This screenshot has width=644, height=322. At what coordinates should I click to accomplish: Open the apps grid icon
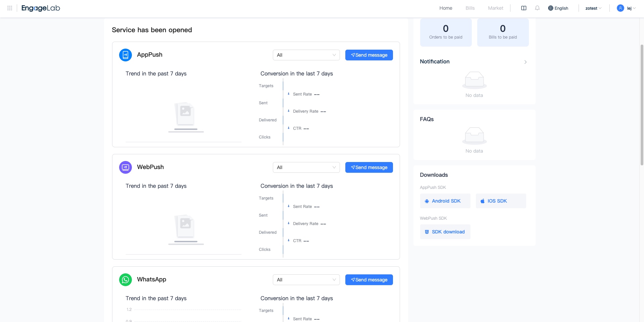click(x=10, y=8)
